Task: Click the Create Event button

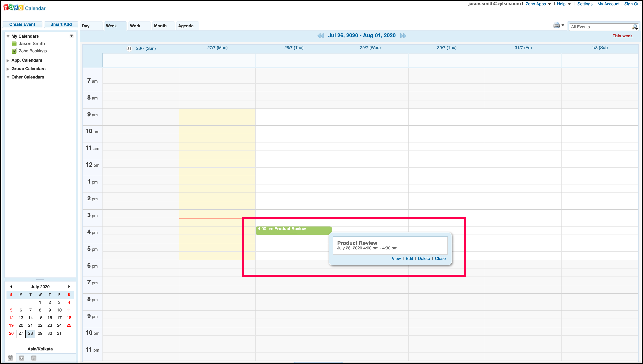Action: coord(22,24)
